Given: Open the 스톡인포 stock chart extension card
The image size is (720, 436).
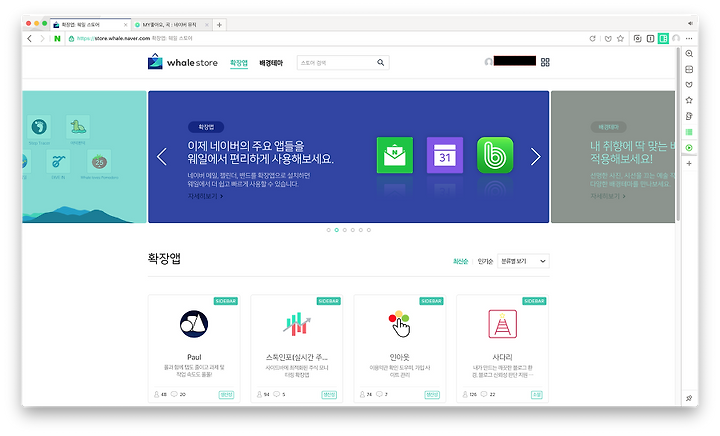Looking at the screenshot, I should pos(297,349).
